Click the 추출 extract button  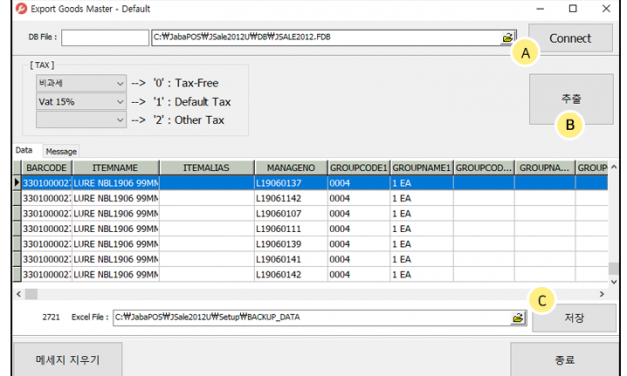pos(571,99)
